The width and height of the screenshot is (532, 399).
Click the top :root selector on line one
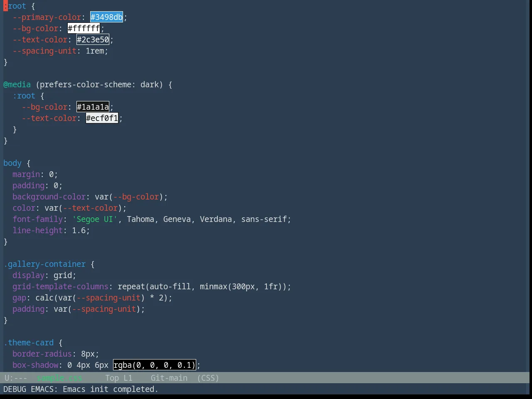click(15, 6)
